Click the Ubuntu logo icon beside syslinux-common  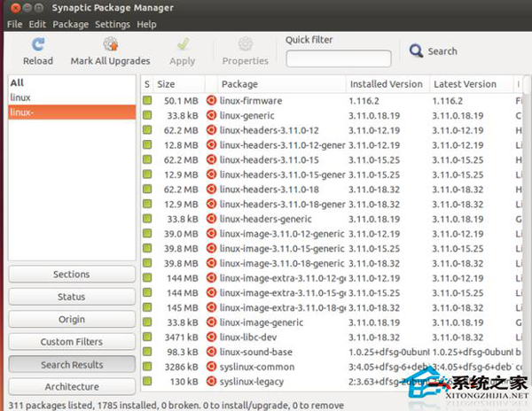pyautogui.click(x=211, y=367)
